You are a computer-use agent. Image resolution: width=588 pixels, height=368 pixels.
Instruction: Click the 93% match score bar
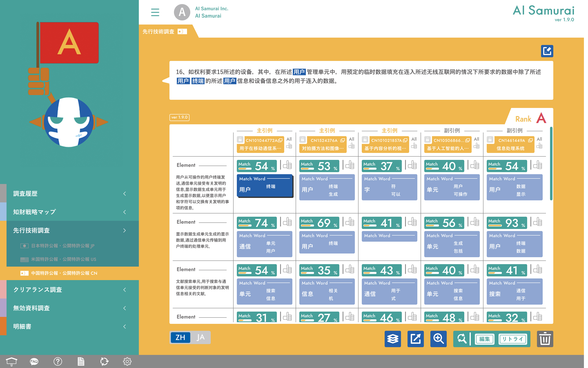coord(507,223)
